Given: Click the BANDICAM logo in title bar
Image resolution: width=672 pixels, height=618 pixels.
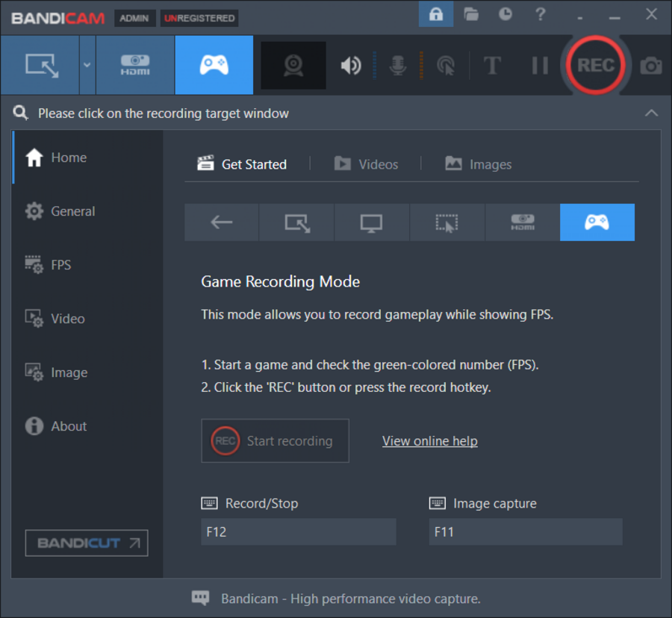Looking at the screenshot, I should tap(57, 19).
